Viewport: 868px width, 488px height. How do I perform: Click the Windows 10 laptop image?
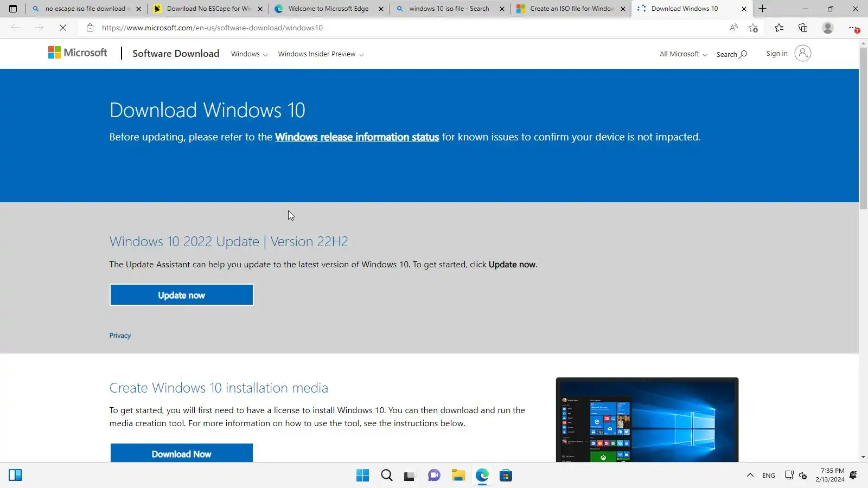[x=647, y=420]
